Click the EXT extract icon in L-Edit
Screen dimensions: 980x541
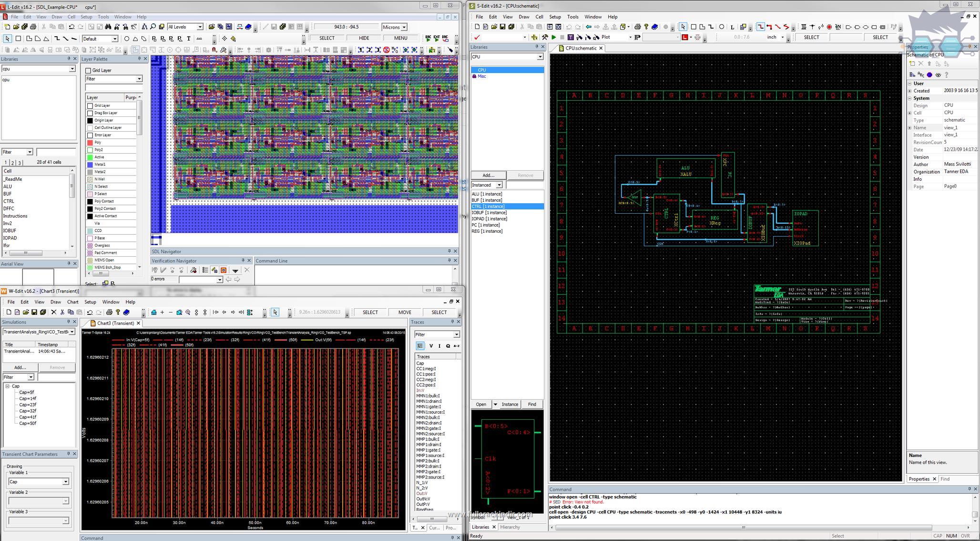click(437, 38)
